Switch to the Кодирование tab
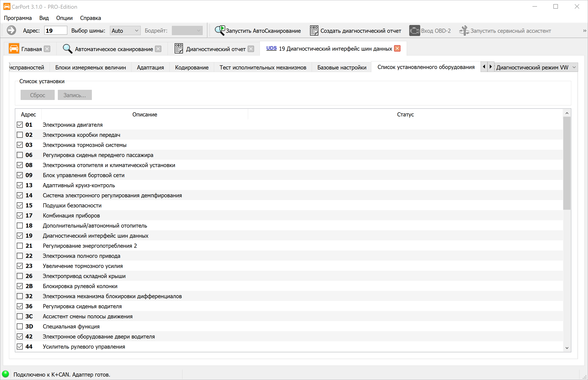This screenshot has height=380, width=588. [191, 67]
